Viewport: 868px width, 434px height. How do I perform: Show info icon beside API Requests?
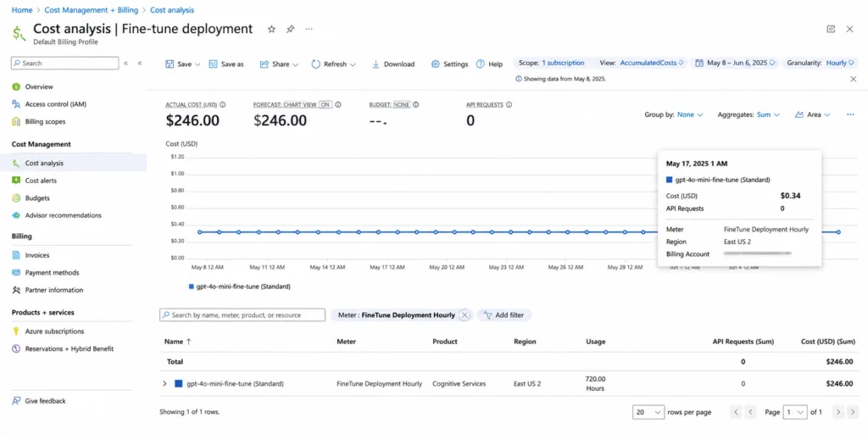tap(509, 104)
